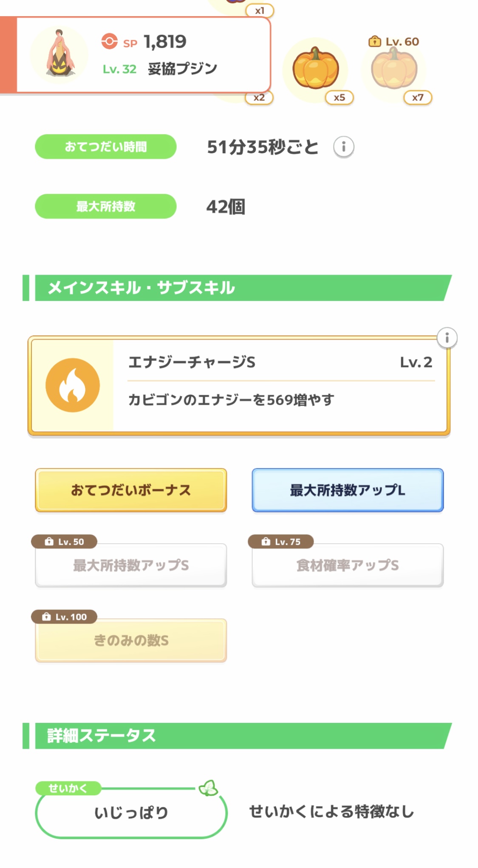This screenshot has width=478, height=868.
Task: Open the 最大所持数アップL sub skill
Action: [x=347, y=490]
